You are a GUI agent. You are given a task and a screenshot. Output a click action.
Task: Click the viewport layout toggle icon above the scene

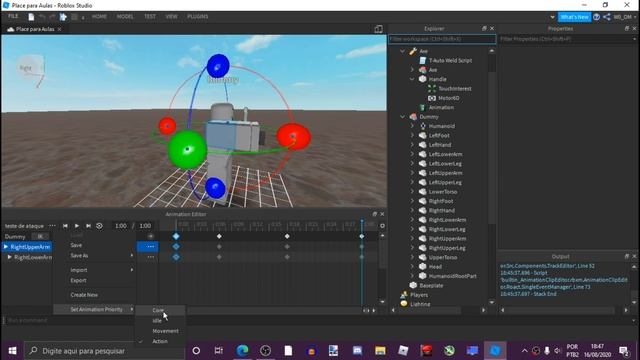point(378,29)
